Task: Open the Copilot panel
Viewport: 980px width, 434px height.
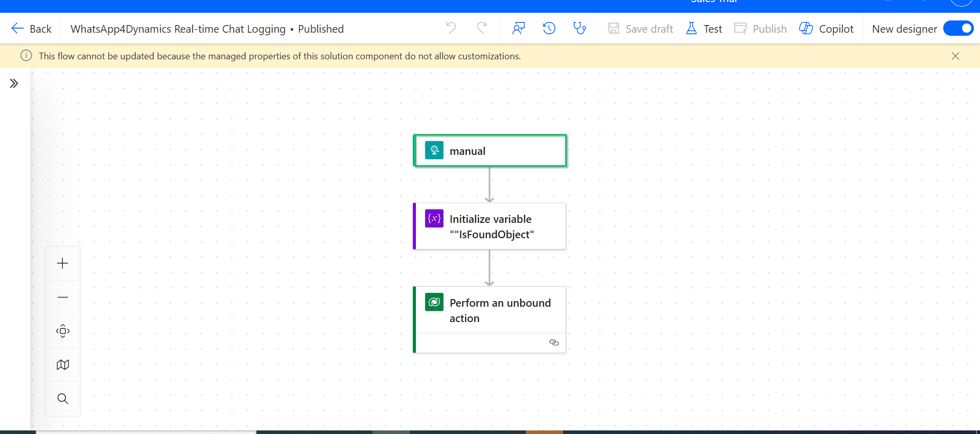Action: [826, 29]
